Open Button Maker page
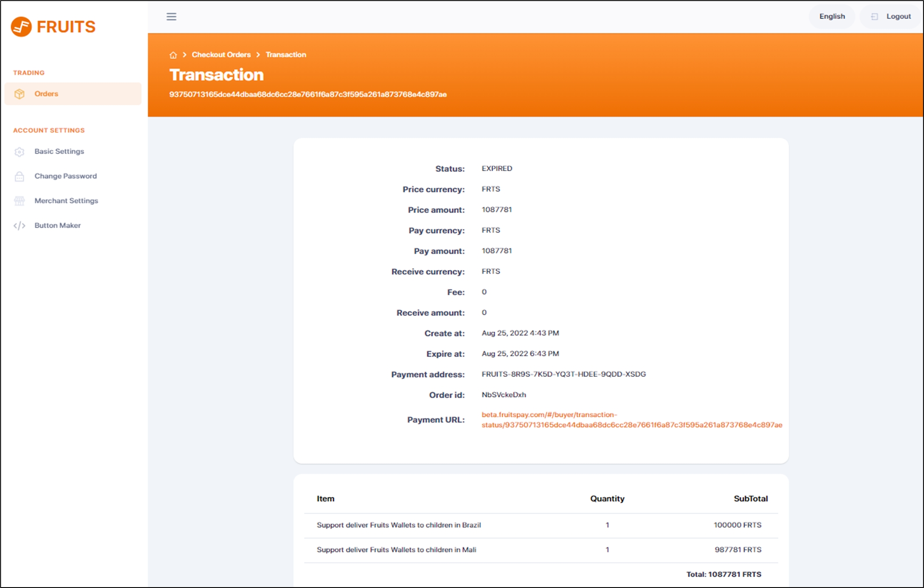The height and width of the screenshot is (588, 924). 57,225
